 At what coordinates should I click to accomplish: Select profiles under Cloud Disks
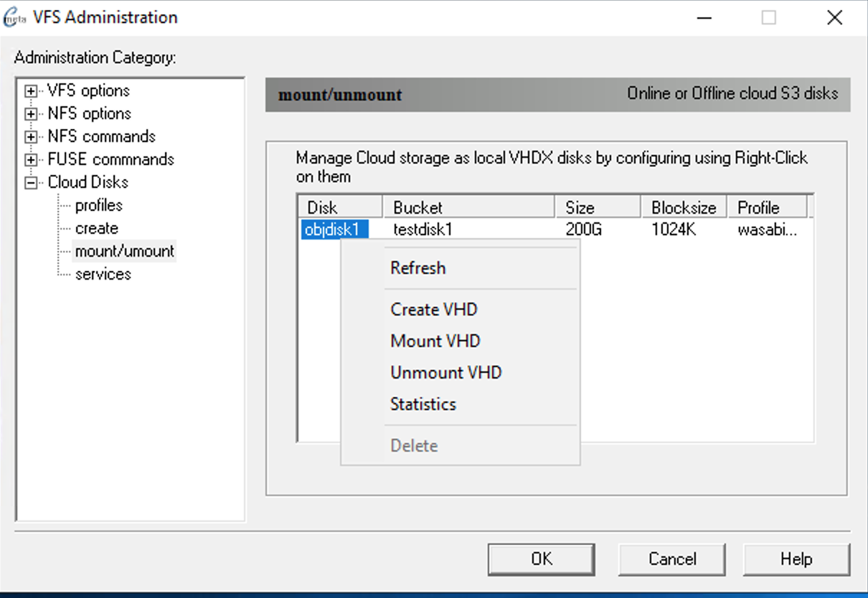[98, 206]
